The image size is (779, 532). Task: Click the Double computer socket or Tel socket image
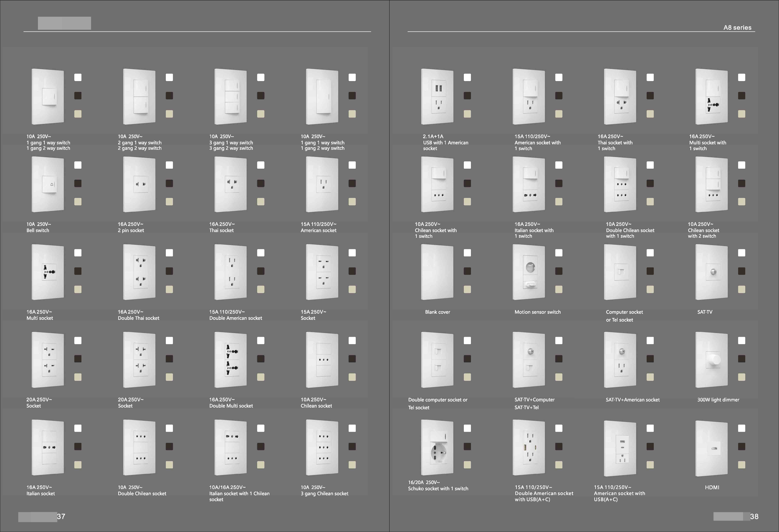click(x=437, y=360)
